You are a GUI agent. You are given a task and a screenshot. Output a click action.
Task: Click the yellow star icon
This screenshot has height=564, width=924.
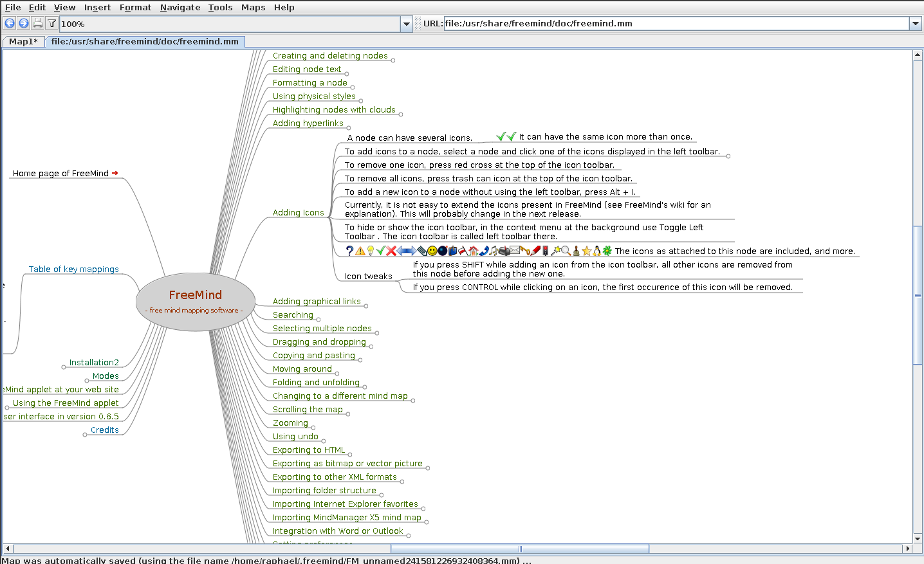(x=587, y=251)
